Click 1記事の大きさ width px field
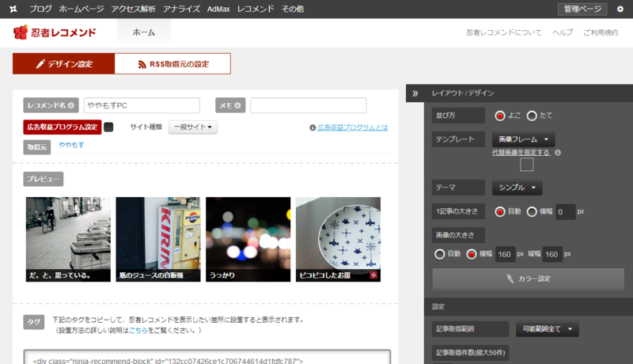 565,212
